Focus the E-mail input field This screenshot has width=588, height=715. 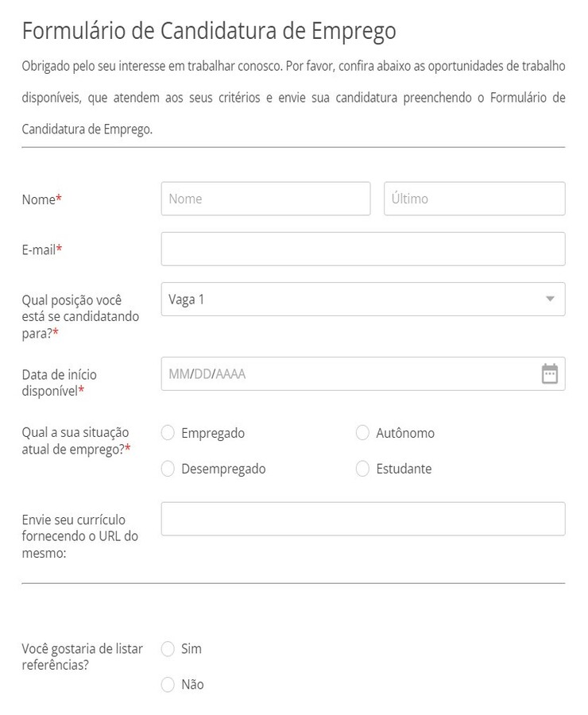(x=362, y=249)
